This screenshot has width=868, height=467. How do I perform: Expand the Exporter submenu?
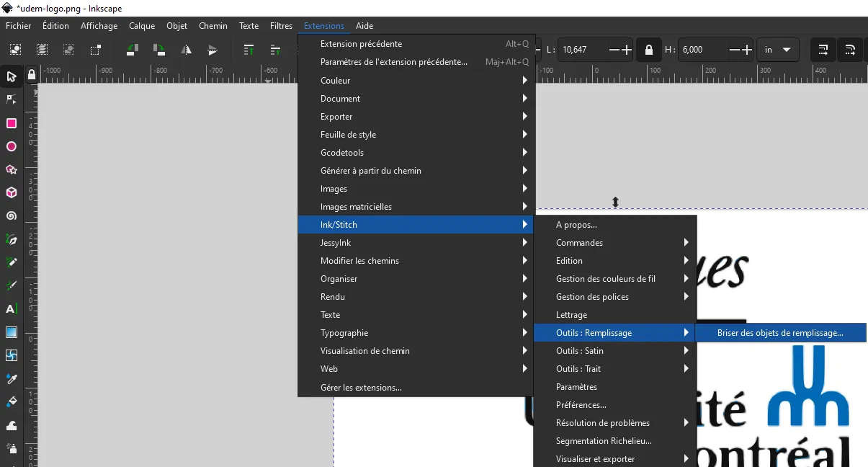click(x=416, y=117)
